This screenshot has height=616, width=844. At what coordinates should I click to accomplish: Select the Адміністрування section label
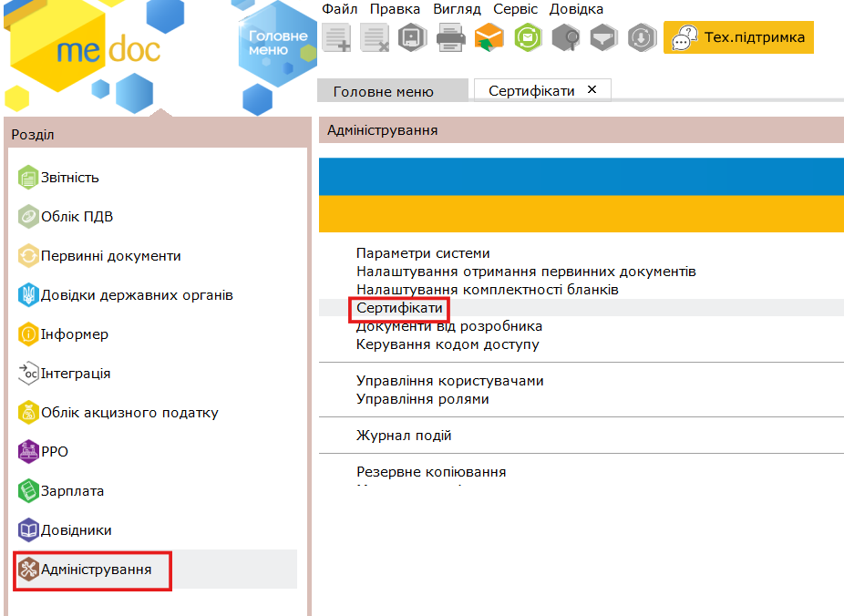pyautogui.click(x=97, y=570)
